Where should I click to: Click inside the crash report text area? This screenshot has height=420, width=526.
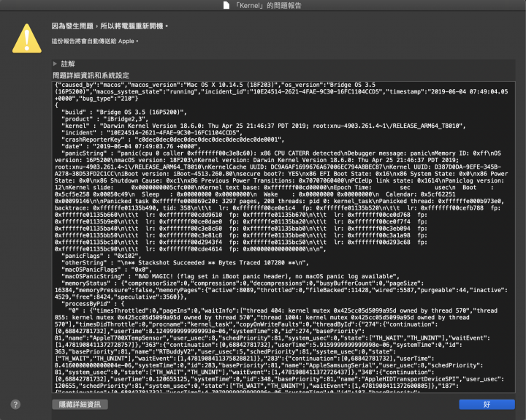pos(283,237)
